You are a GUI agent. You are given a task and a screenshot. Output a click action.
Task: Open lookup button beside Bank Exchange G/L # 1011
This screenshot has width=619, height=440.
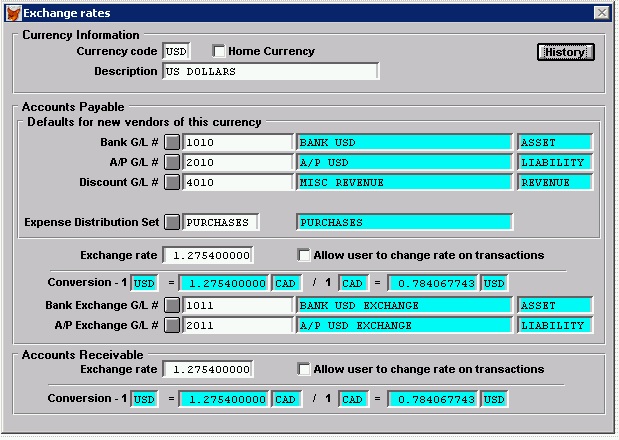pos(172,305)
